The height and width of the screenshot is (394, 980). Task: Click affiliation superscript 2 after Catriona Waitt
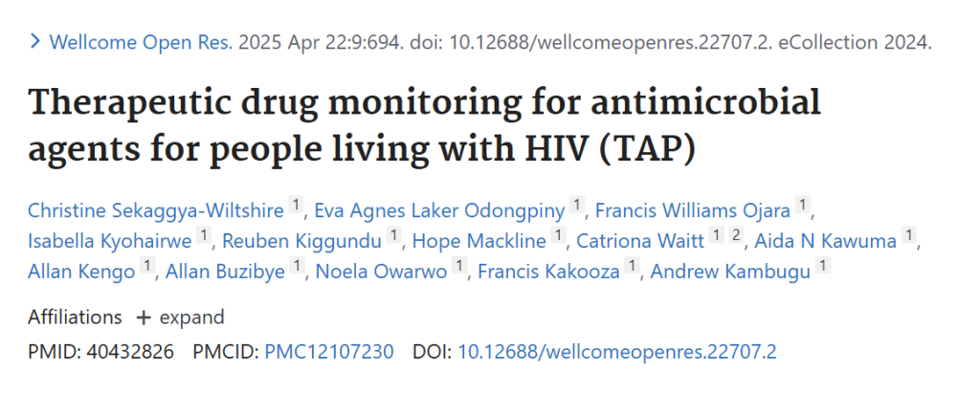click(736, 235)
